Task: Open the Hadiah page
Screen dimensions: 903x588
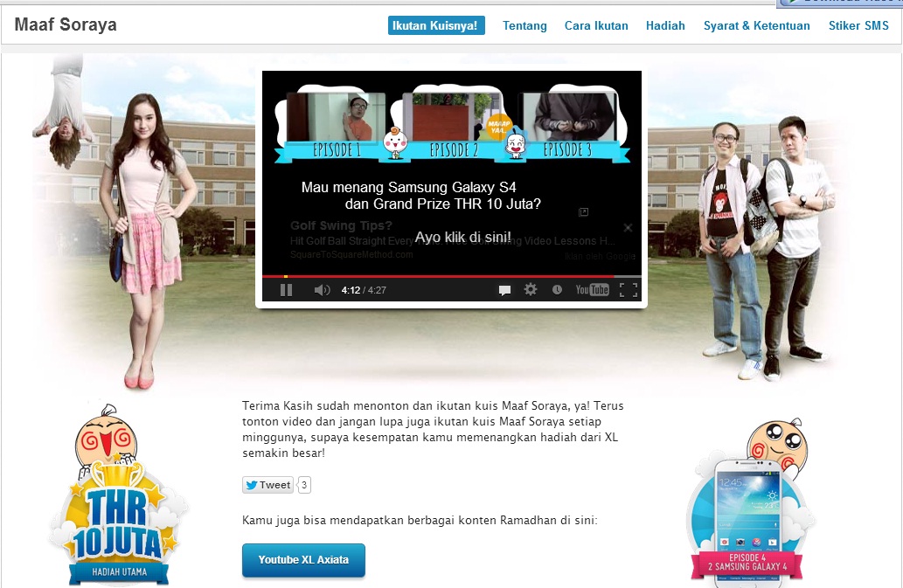Action: (665, 25)
